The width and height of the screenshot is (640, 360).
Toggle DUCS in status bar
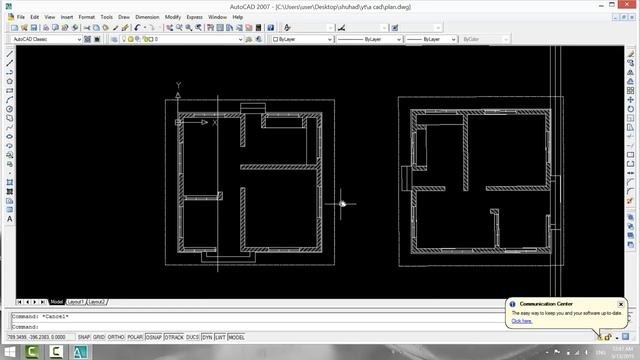(193, 337)
